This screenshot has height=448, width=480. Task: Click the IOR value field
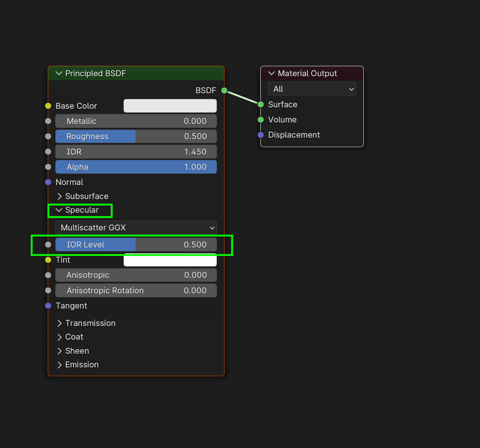click(x=136, y=152)
